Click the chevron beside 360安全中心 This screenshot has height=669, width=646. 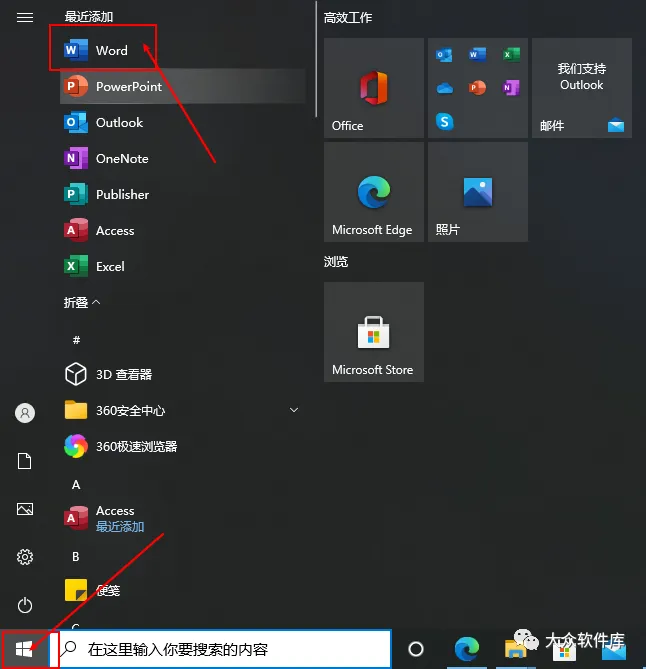tap(294, 410)
